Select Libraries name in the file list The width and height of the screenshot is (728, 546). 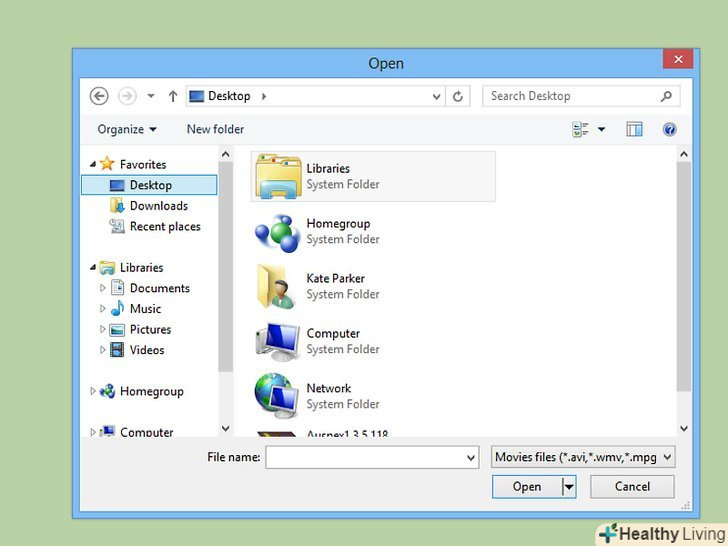[328, 169]
